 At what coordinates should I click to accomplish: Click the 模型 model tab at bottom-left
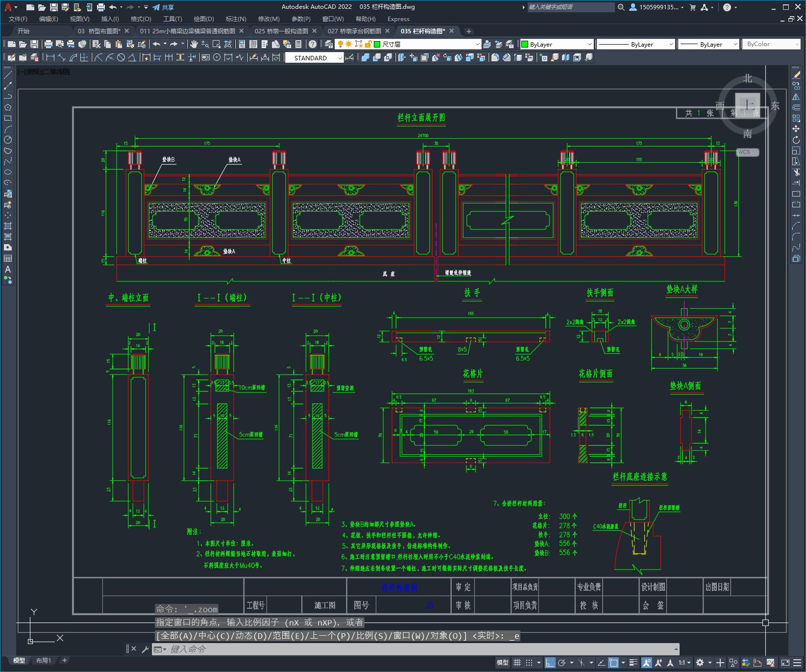[x=19, y=660]
